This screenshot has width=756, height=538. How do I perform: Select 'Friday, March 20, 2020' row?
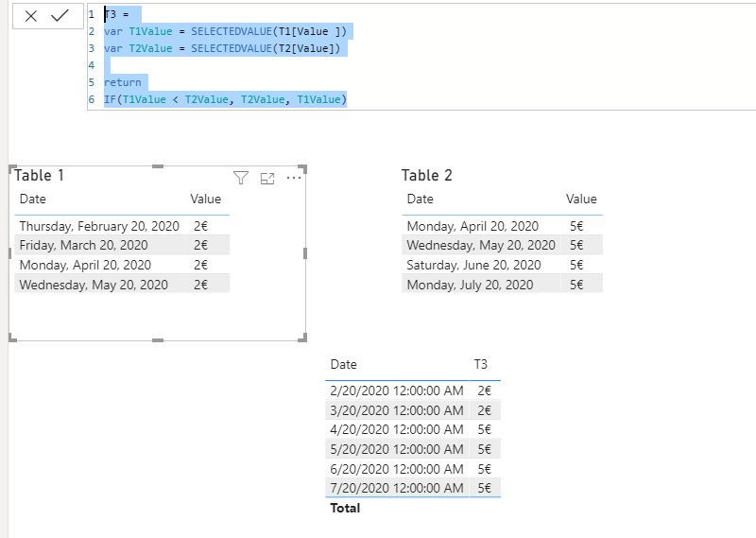[x=122, y=245]
